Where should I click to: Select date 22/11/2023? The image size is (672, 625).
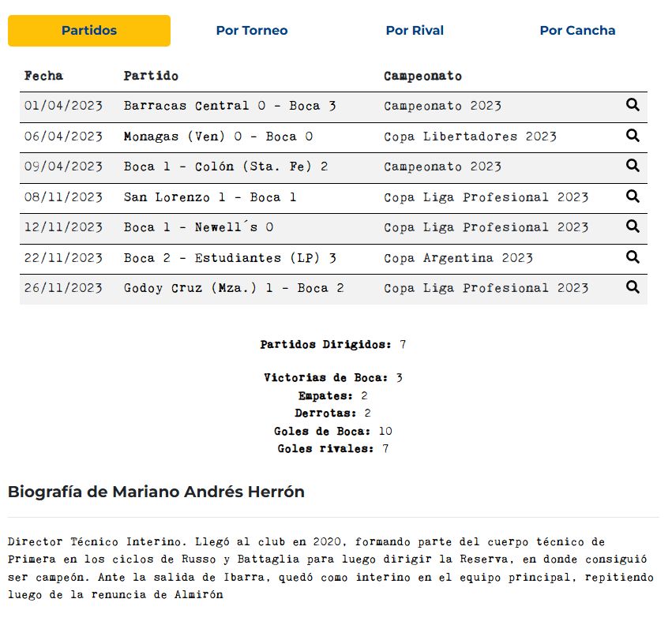pos(63,258)
